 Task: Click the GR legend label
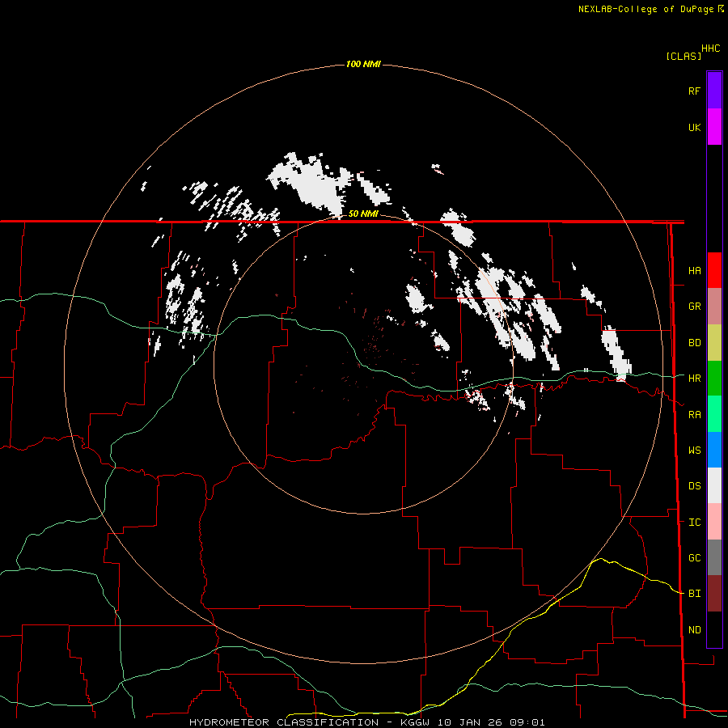click(694, 307)
